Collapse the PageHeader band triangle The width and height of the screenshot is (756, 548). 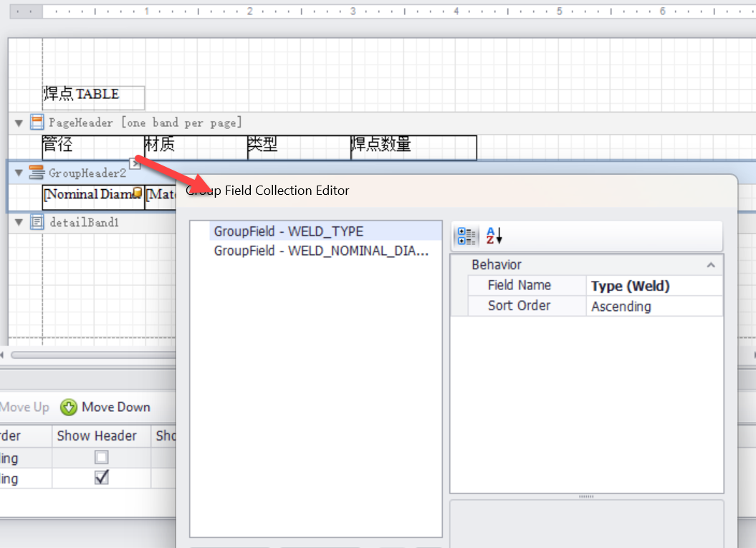18,122
